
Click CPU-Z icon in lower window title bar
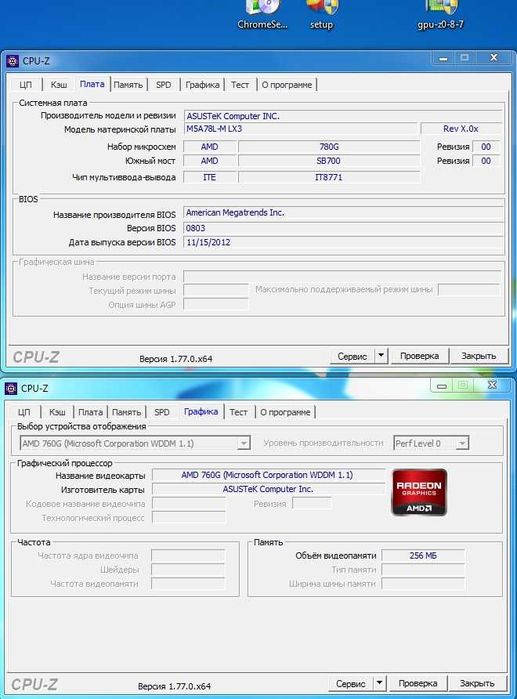pos(11,388)
